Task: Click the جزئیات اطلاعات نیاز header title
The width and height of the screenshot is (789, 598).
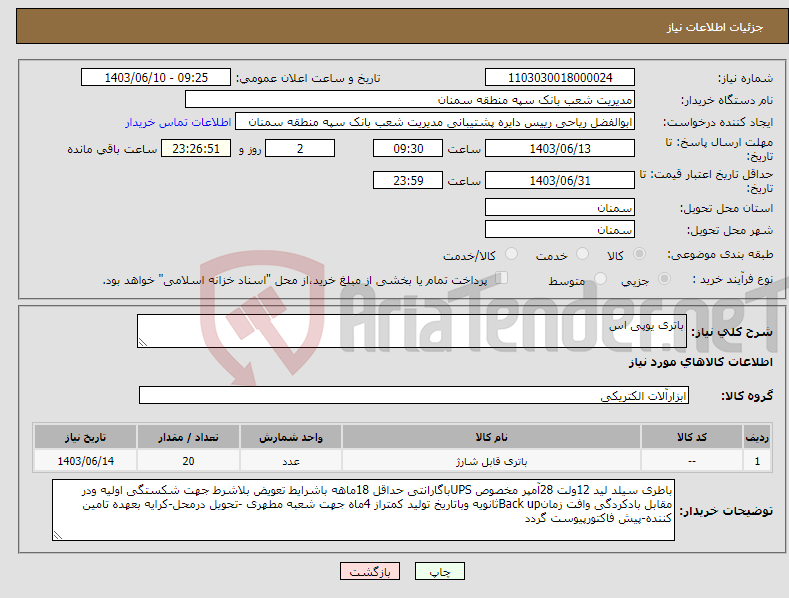Action: (715, 27)
